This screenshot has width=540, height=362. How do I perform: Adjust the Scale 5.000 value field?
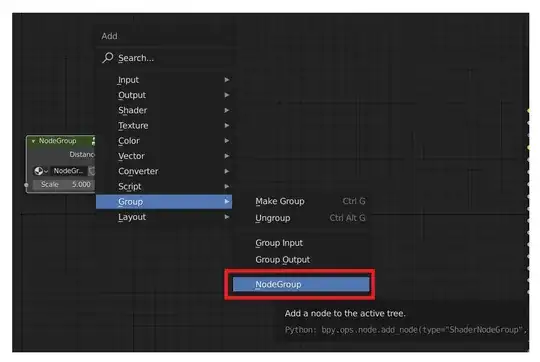[x=64, y=185]
